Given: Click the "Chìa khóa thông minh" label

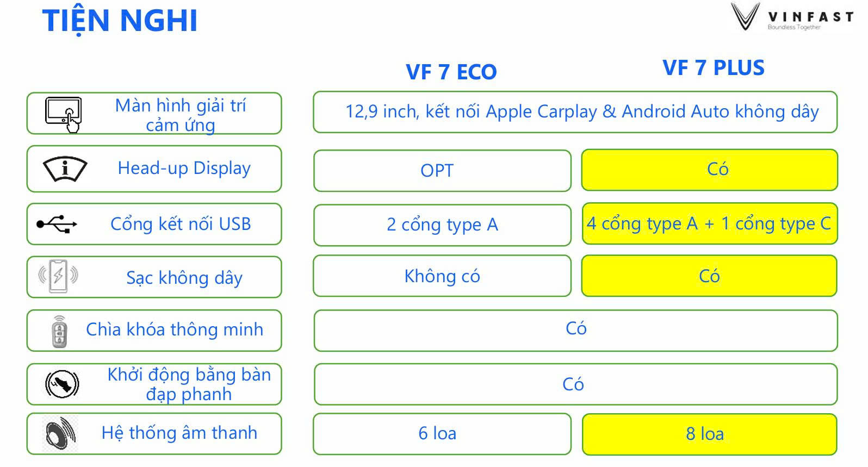Looking at the screenshot, I should (x=174, y=329).
